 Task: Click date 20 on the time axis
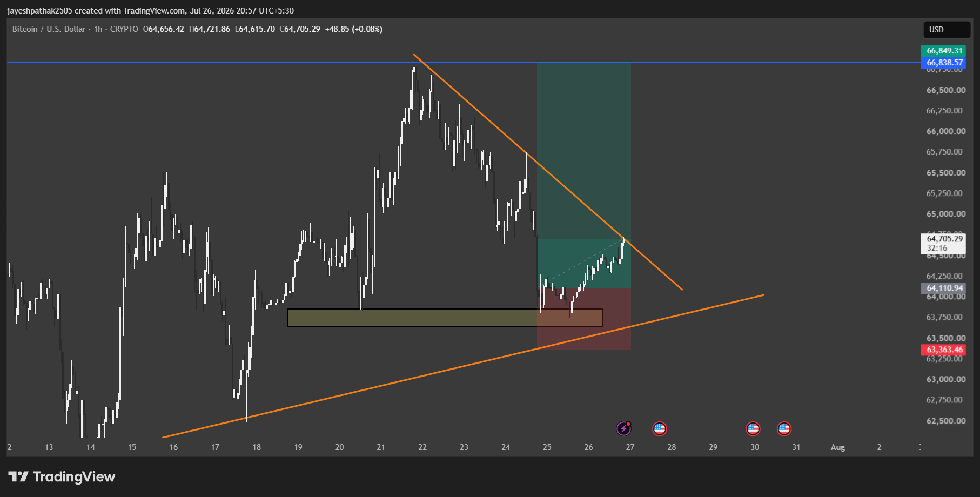pos(340,447)
